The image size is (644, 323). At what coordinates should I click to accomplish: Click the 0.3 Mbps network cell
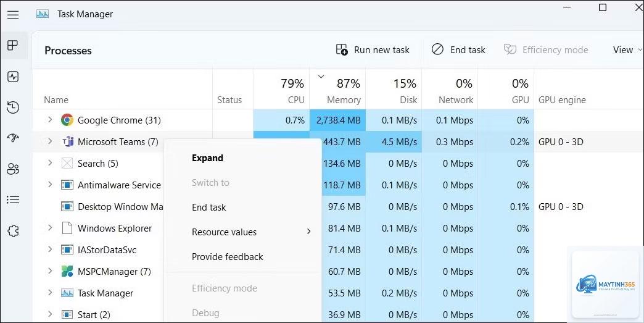450,142
